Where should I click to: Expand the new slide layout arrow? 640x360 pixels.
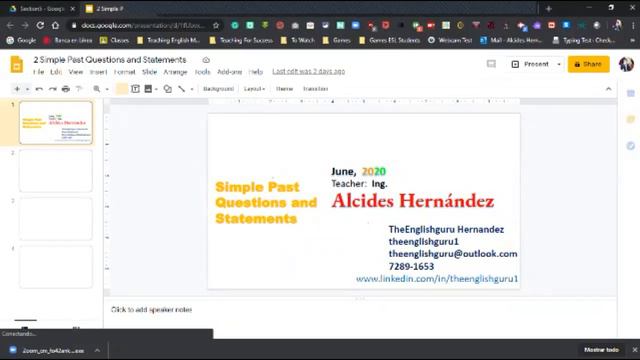pos(27,89)
